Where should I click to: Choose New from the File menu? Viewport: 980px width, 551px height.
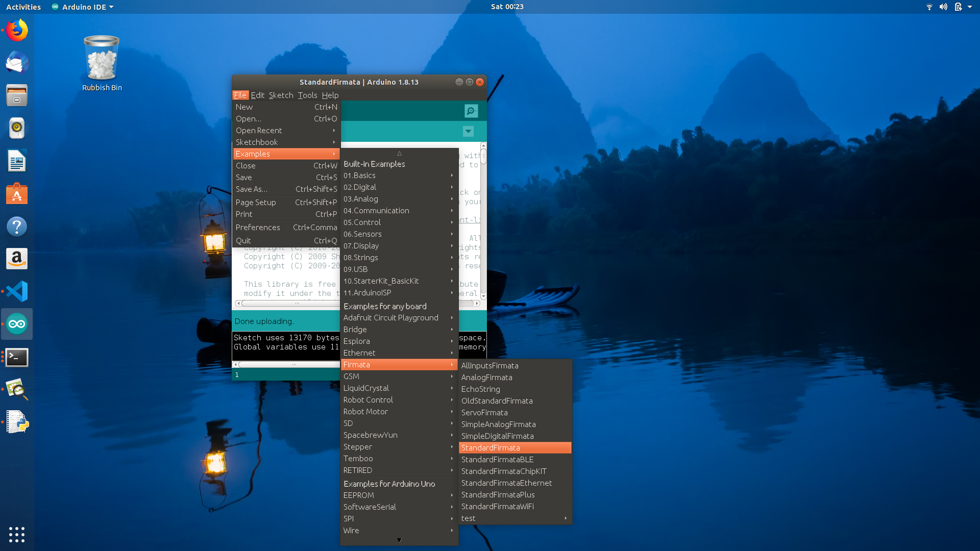click(x=286, y=107)
